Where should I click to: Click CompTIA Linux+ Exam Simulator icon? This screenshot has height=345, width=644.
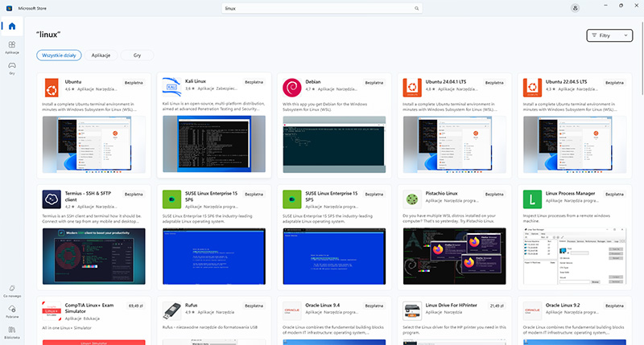point(52,311)
